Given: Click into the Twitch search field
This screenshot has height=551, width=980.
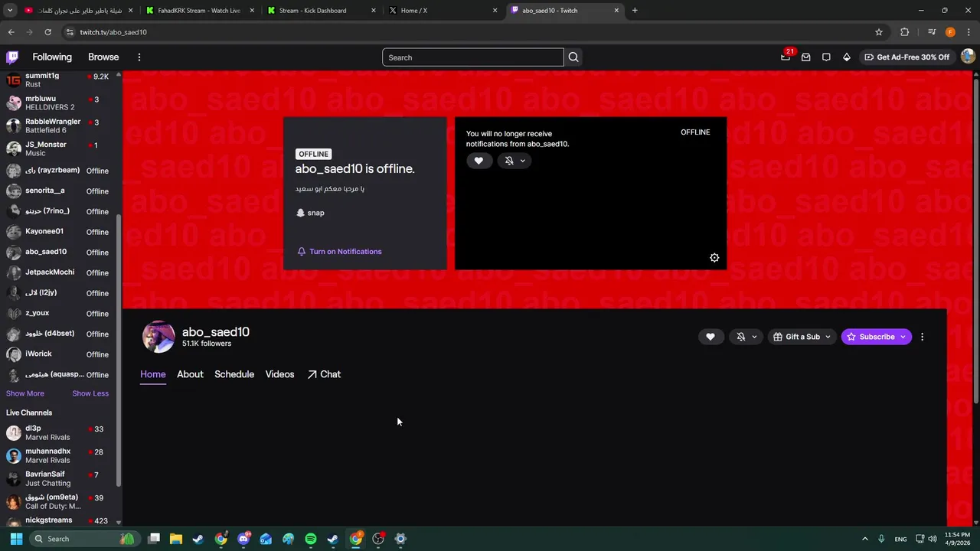Looking at the screenshot, I should coord(472,57).
